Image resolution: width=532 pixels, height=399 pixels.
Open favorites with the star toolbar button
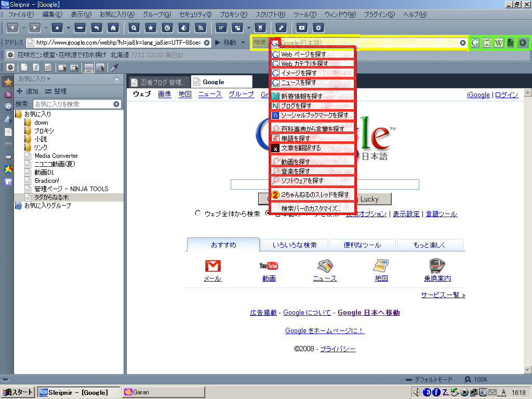[151, 28]
